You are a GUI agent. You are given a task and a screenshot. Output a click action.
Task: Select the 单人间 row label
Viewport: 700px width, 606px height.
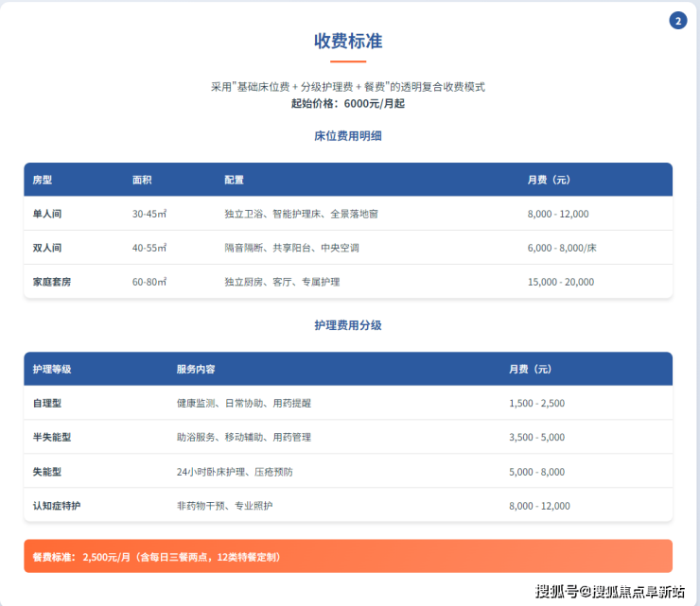[47, 214]
